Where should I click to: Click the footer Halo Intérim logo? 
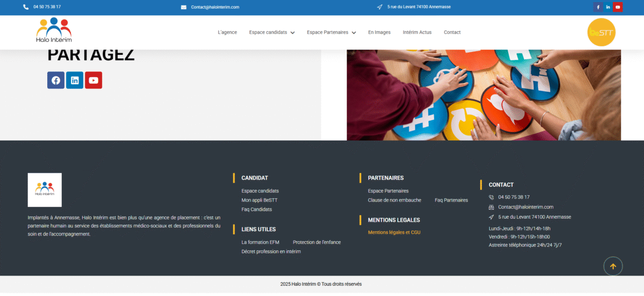point(45,190)
